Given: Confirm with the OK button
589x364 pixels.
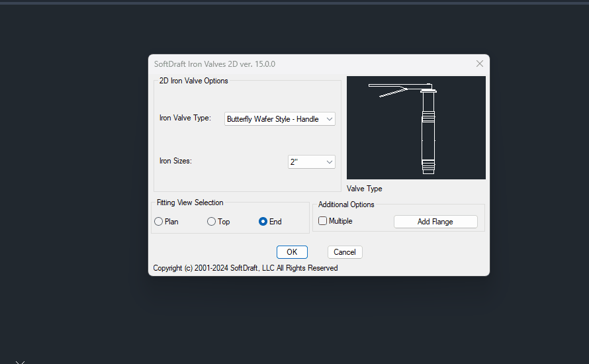Looking at the screenshot, I should point(292,252).
